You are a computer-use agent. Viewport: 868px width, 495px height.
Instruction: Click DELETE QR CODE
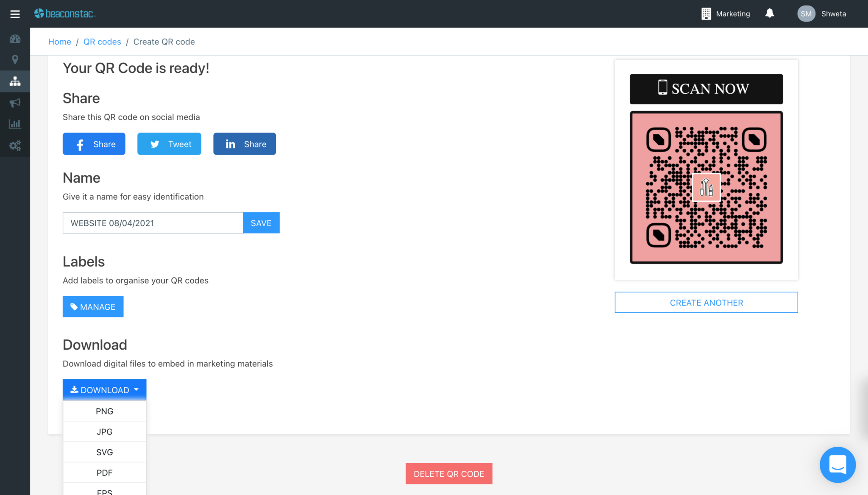pyautogui.click(x=448, y=473)
